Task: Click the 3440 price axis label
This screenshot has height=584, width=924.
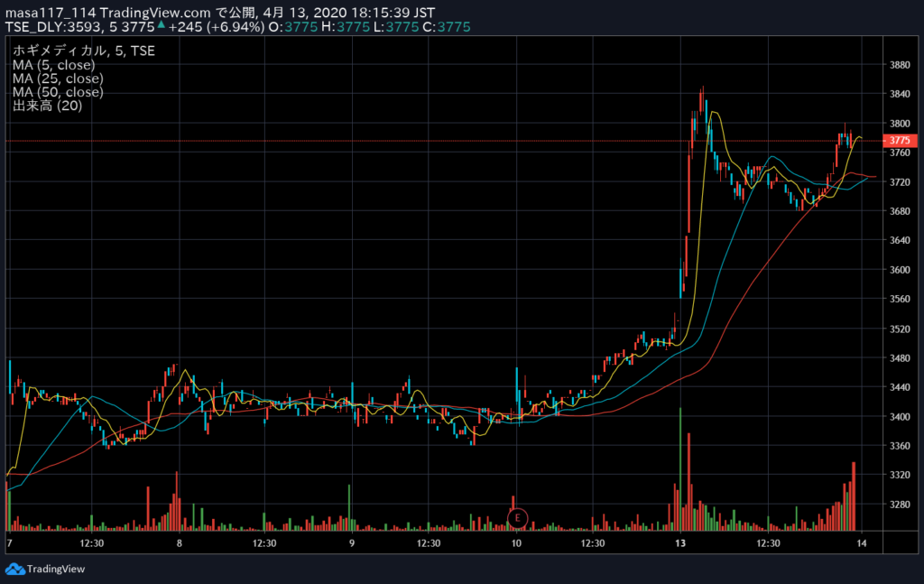Action: 900,387
